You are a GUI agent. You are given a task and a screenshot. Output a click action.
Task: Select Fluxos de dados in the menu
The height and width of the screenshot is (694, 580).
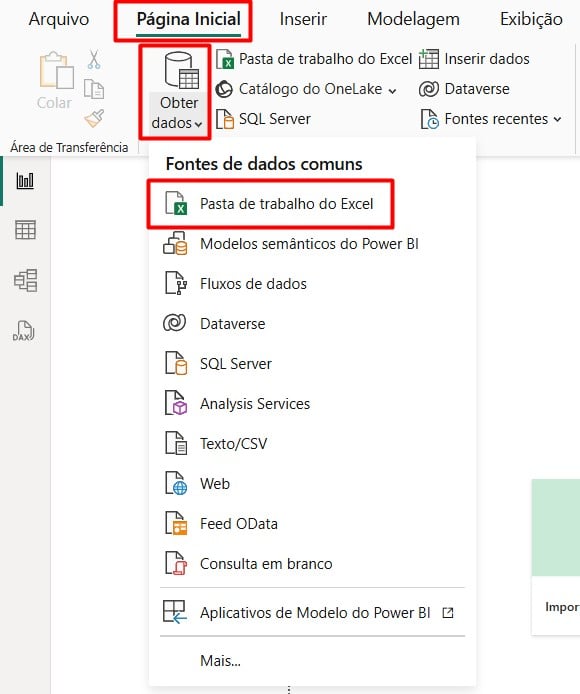312,284
